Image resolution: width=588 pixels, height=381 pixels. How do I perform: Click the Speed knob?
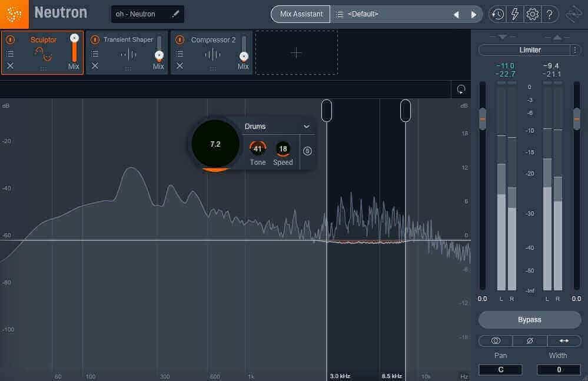[283, 149]
